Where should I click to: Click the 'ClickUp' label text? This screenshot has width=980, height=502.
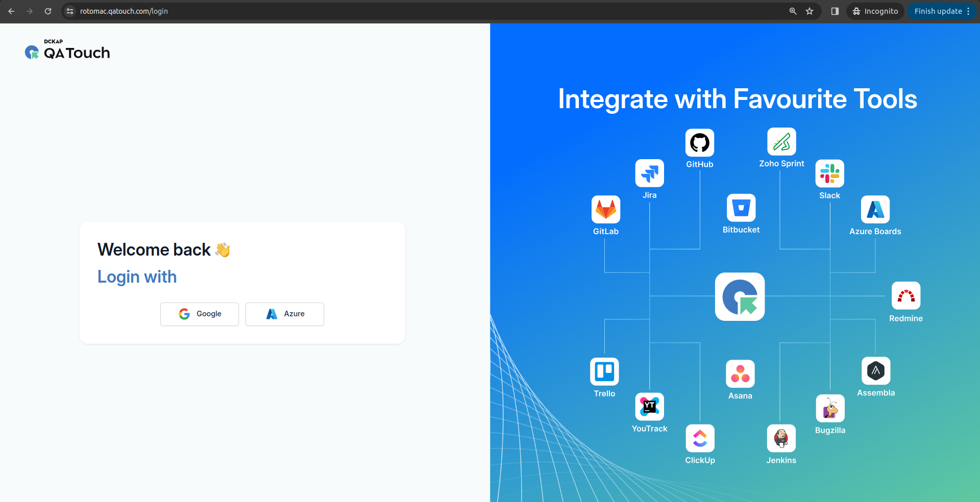click(x=700, y=461)
